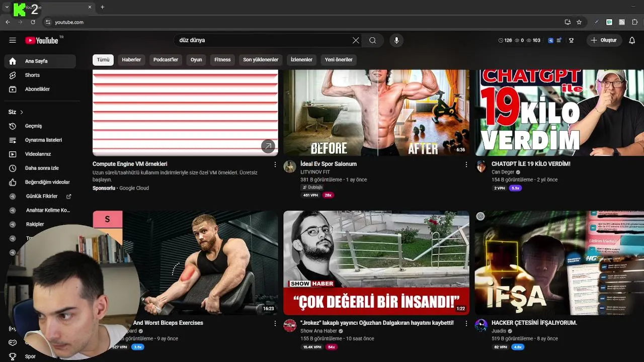Open options menu for Biceps Exercises video
The height and width of the screenshot is (362, 644).
pyautogui.click(x=275, y=323)
